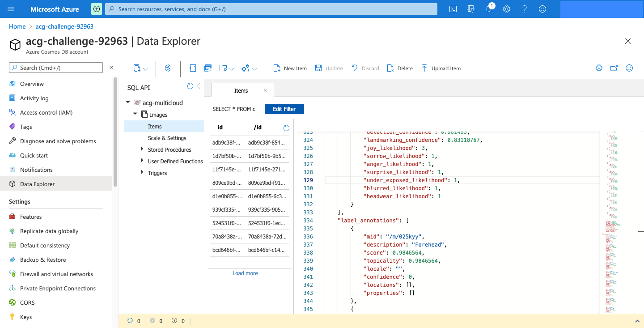Click Delete in the toolbar
This screenshot has width=644, height=328.
399,68
